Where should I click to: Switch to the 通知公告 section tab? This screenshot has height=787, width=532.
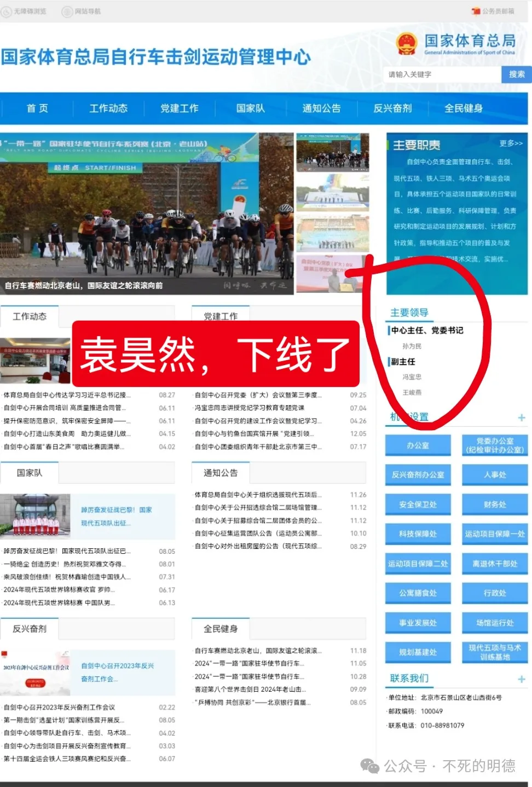click(x=221, y=473)
